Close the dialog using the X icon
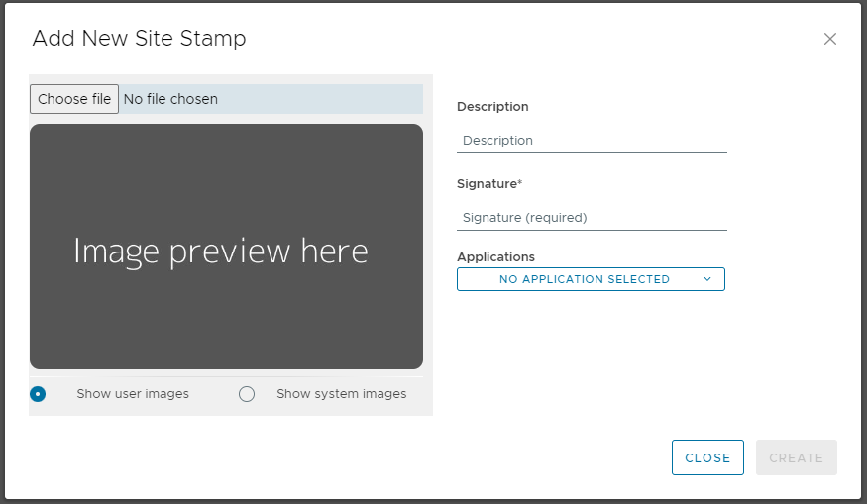Image resolution: width=867 pixels, height=504 pixels. click(830, 39)
